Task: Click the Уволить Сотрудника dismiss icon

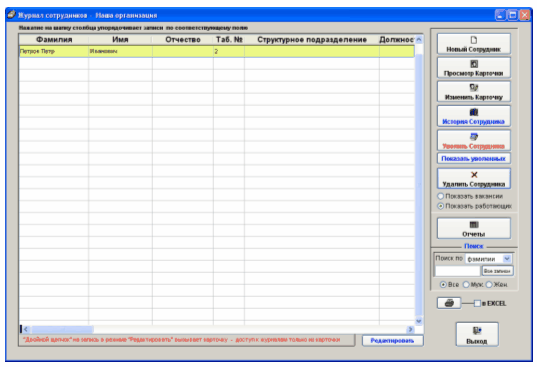Action: [474, 137]
